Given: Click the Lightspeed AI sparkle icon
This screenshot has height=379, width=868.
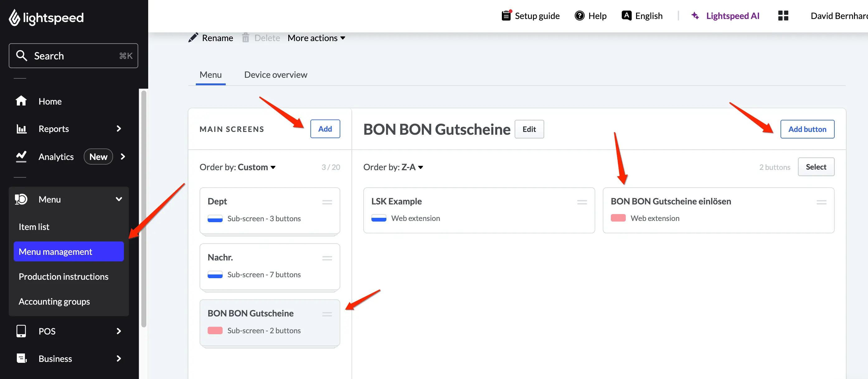Looking at the screenshot, I should [x=695, y=16].
